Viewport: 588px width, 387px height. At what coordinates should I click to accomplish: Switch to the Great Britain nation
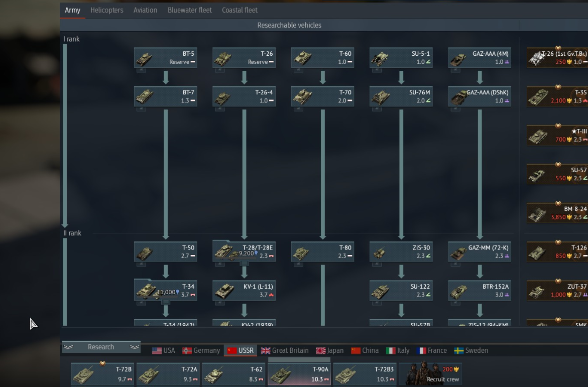click(285, 351)
